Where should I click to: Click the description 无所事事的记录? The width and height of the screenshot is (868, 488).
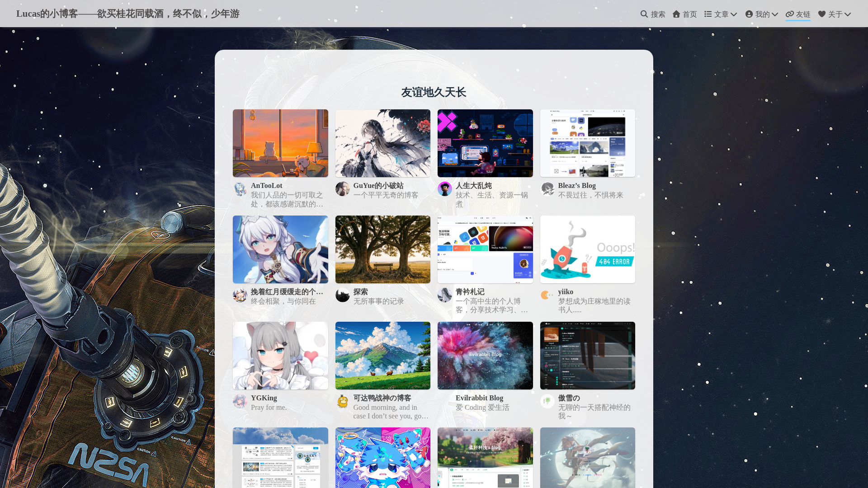(x=379, y=301)
